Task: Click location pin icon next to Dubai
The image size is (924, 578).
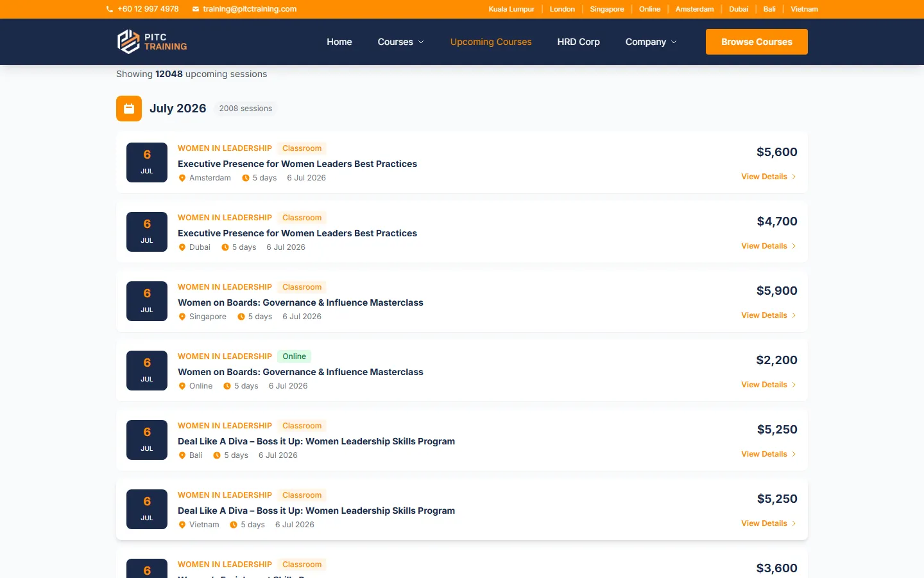Action: tap(182, 247)
